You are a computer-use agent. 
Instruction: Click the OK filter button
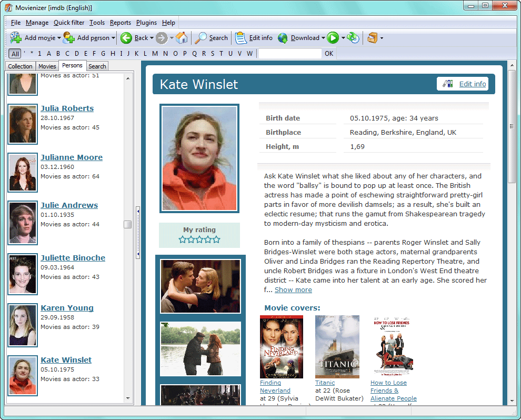tap(329, 53)
